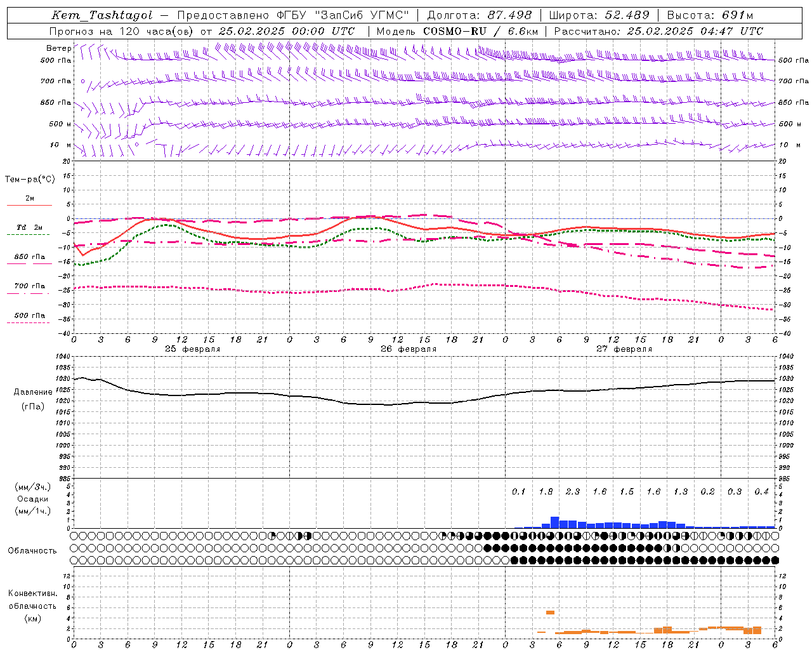The width and height of the screenshot is (812, 650).
Task: Click the Широта 52.489 latitude field
Action: tap(599, 15)
